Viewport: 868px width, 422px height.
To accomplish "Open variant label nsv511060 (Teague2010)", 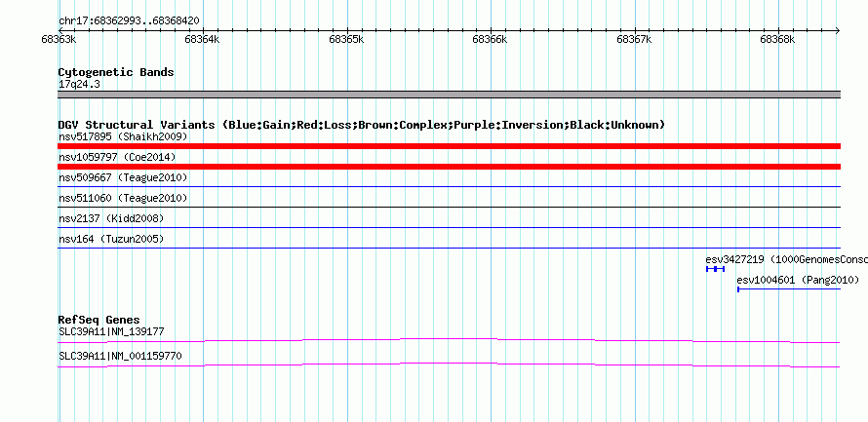I will coord(123,198).
